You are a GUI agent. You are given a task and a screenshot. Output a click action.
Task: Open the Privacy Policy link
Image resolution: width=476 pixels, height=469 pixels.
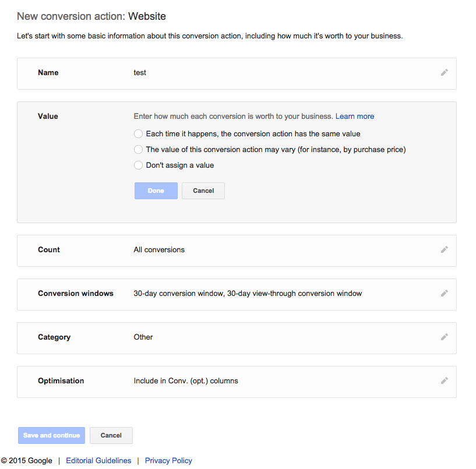(x=168, y=460)
